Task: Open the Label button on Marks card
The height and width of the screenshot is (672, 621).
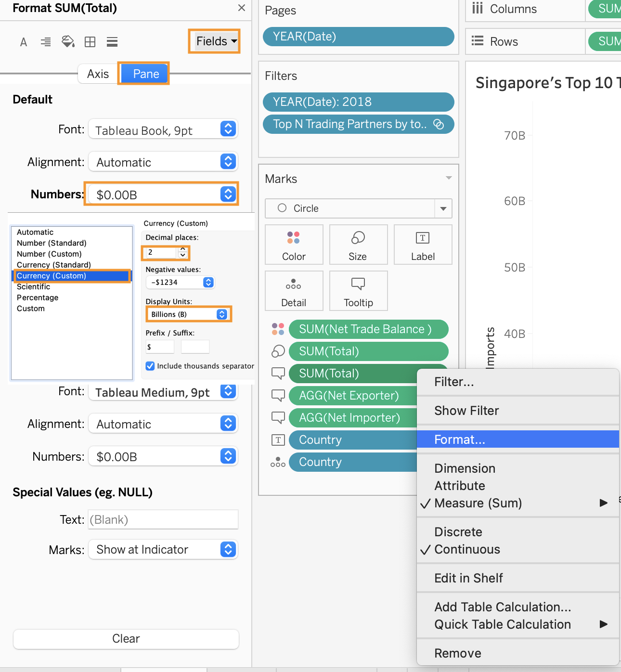Action: tap(423, 245)
